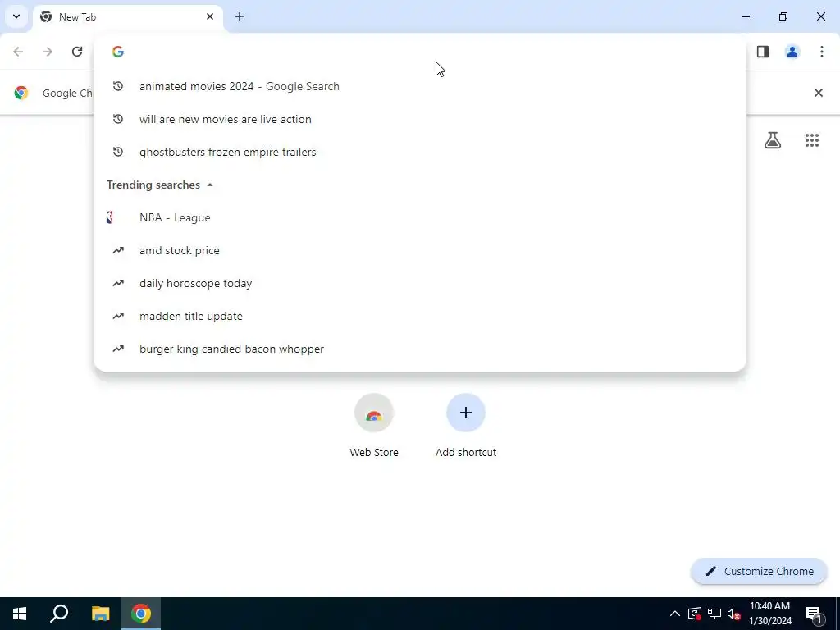Open Windows taskbar search

coord(59,614)
